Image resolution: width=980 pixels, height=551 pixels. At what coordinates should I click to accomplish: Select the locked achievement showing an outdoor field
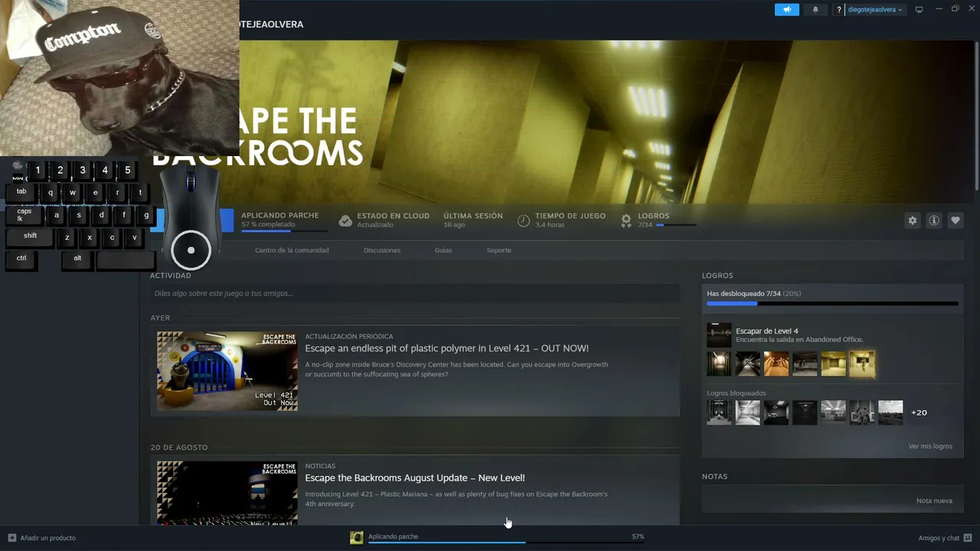click(890, 412)
